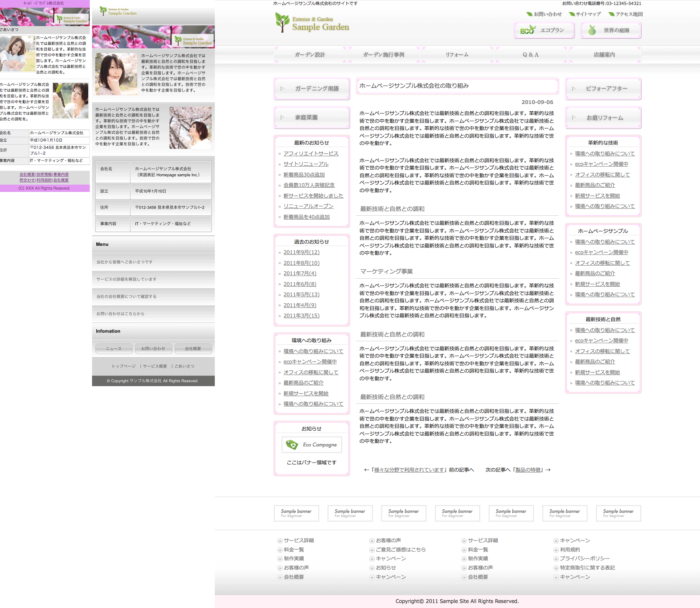Click the Sample Garden tree logo
This screenshot has height=608, width=700.
coord(282,22)
